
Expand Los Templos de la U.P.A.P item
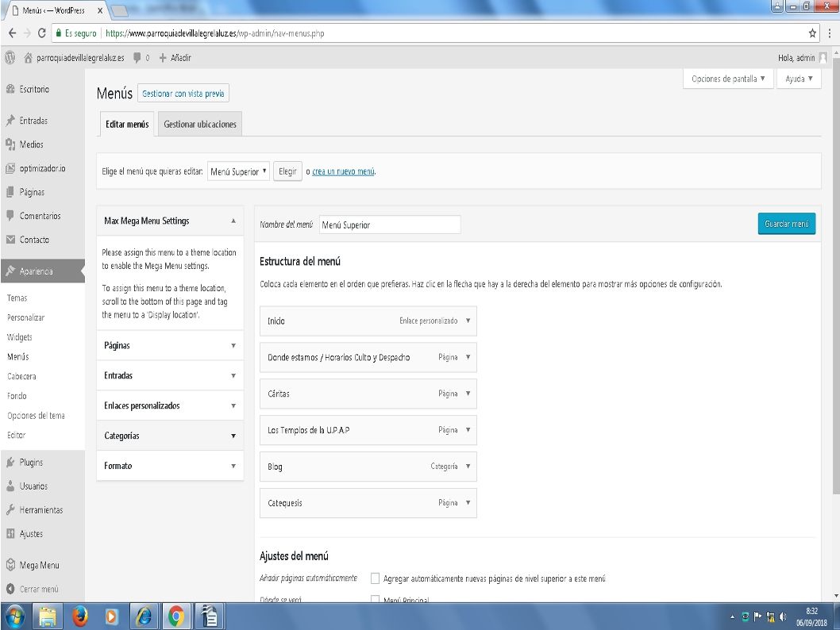pyautogui.click(x=468, y=430)
